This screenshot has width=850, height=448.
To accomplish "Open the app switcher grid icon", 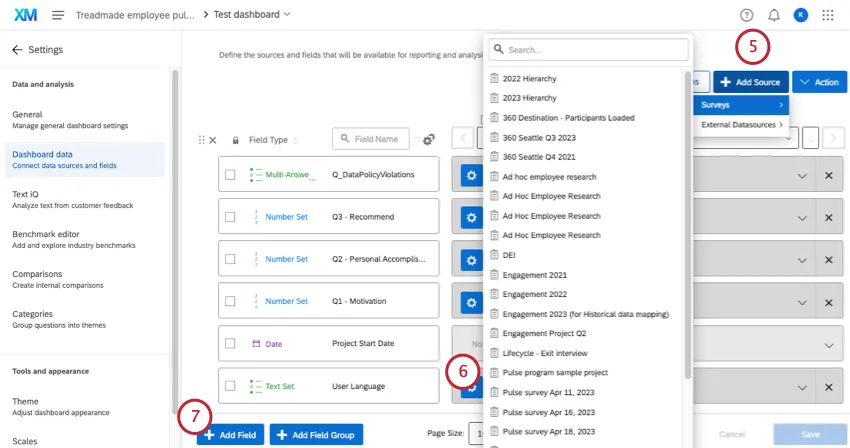I will pyautogui.click(x=827, y=15).
